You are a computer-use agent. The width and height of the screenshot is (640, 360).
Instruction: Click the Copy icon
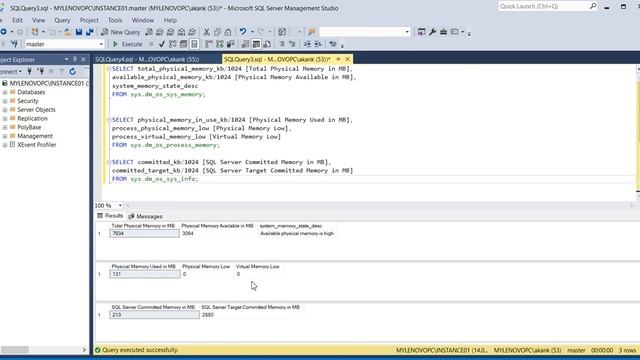pos(217,32)
